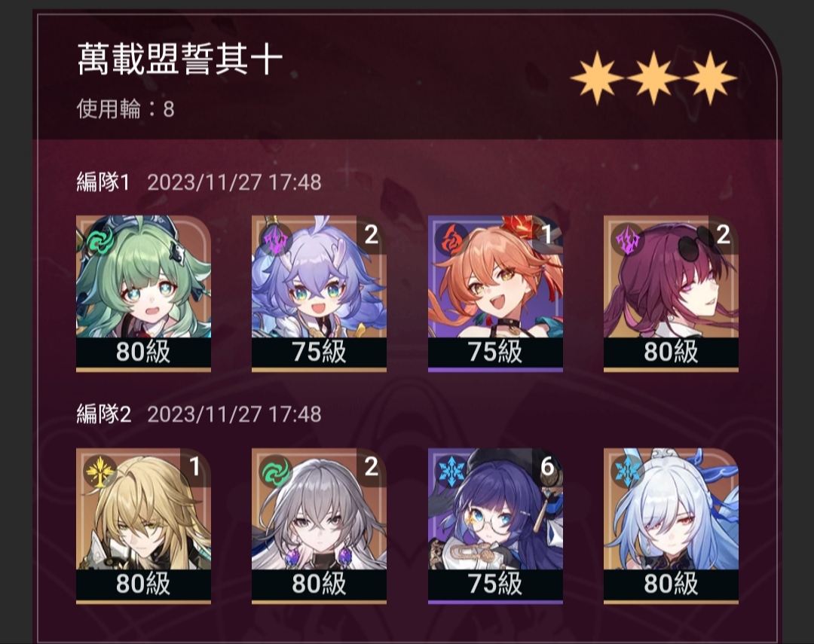Select the purple-haired Bailu character portrait
The width and height of the screenshot is (814, 644).
click(319, 294)
